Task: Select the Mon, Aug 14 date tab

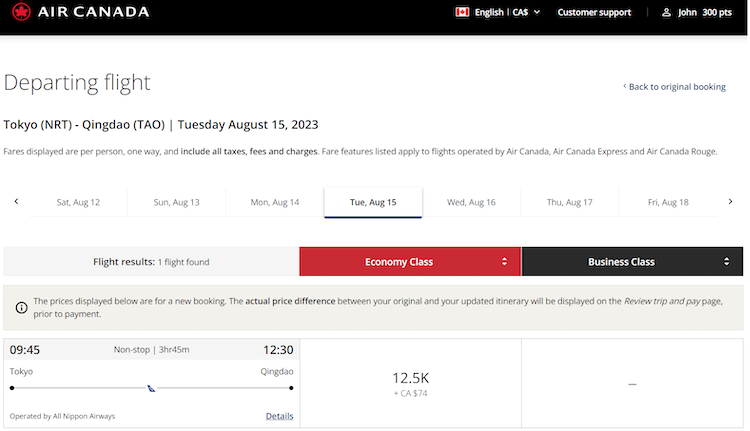Action: pyautogui.click(x=275, y=202)
